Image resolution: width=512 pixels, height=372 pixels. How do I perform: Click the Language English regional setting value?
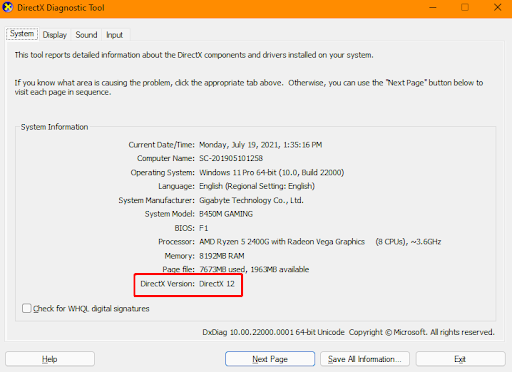tap(257, 186)
